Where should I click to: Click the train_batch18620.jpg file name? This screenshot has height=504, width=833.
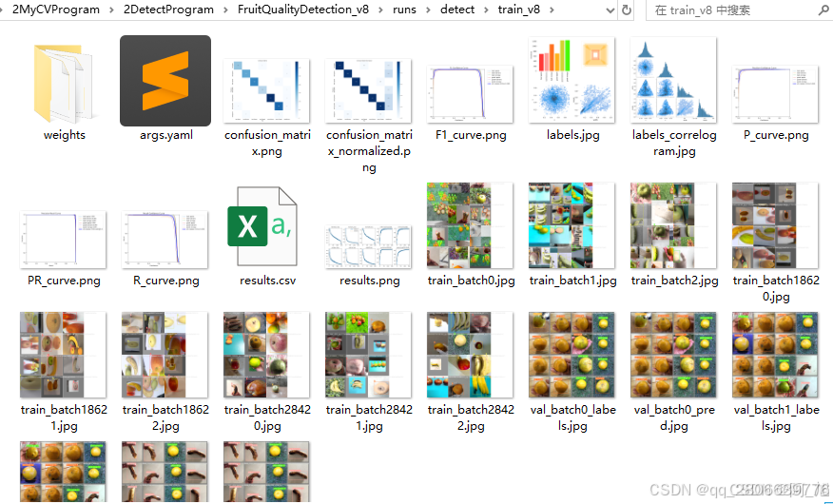point(776,288)
